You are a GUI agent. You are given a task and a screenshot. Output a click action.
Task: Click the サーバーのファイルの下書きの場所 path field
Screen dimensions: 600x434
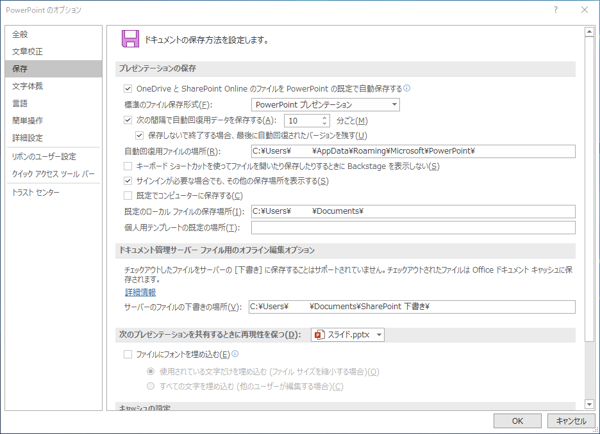click(x=412, y=307)
